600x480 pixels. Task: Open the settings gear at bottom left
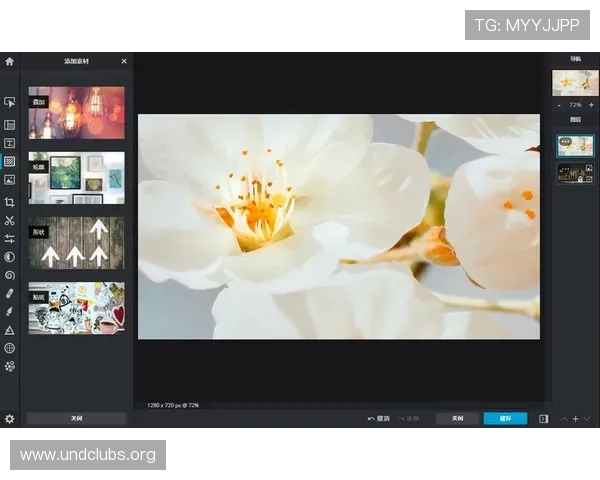(9, 419)
